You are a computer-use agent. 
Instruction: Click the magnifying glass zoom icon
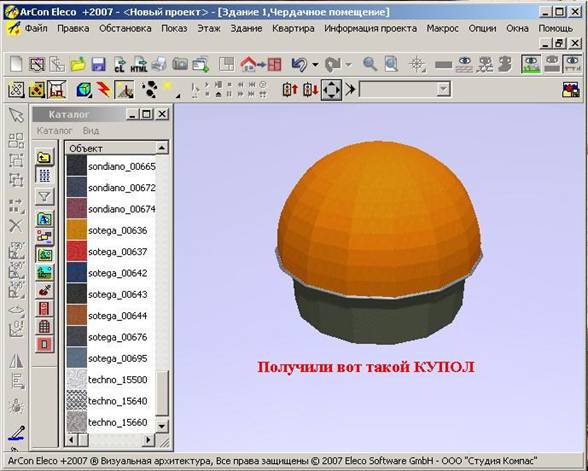click(370, 64)
